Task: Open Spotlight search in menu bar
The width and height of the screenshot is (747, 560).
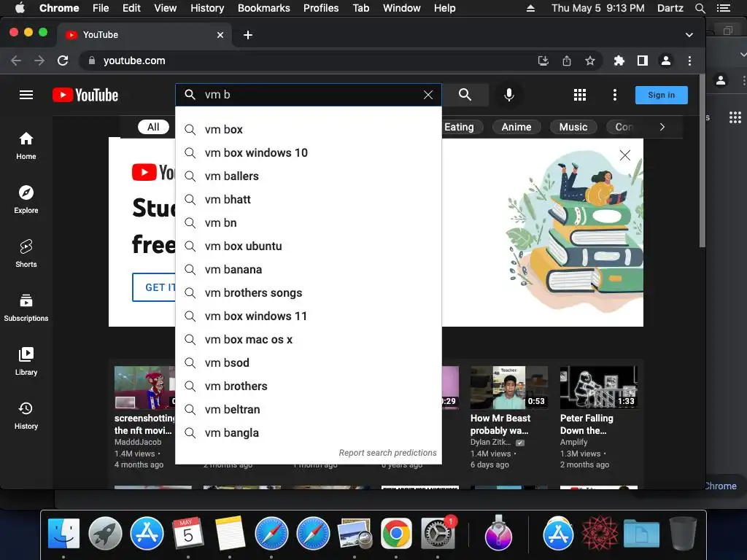Action: pos(700,8)
